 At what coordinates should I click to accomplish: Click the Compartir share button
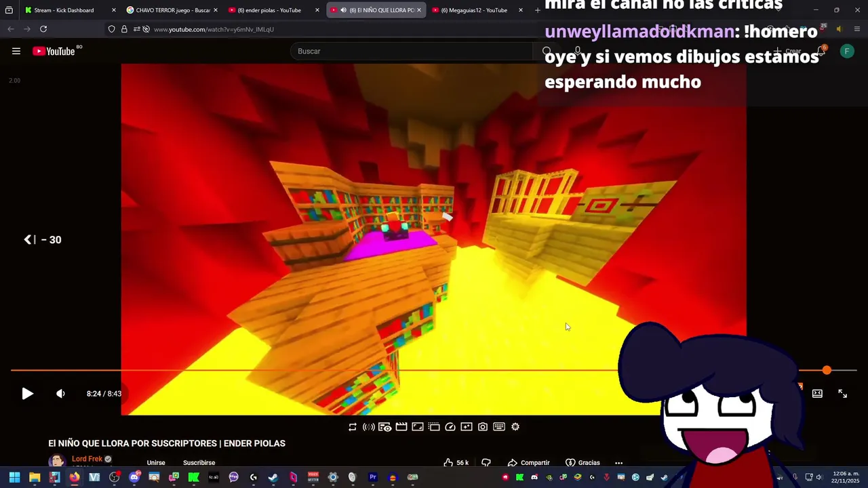529,463
